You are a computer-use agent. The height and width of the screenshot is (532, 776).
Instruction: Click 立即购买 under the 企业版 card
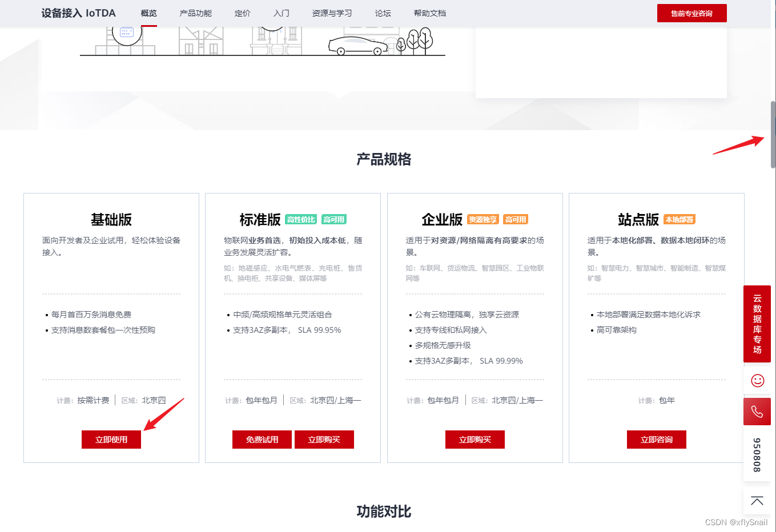475,440
